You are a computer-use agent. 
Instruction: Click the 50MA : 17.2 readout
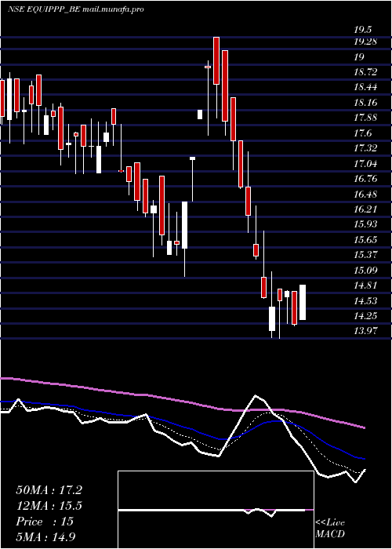(x=49, y=490)
